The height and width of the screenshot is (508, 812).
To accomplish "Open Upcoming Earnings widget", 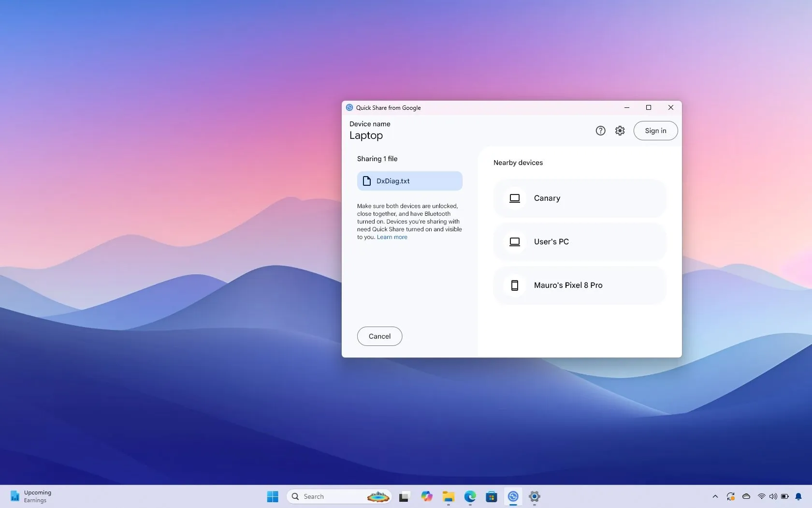I will point(31,496).
